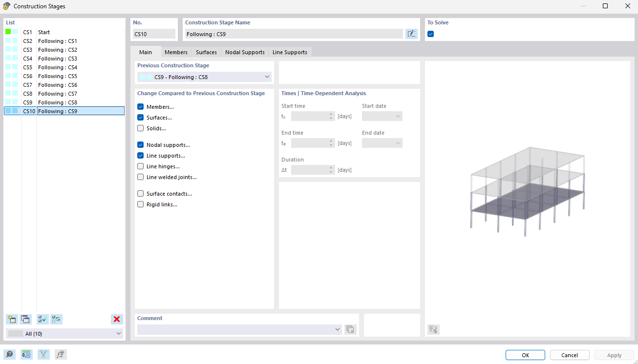
Task: Click the Apply button
Action: [x=614, y=355]
